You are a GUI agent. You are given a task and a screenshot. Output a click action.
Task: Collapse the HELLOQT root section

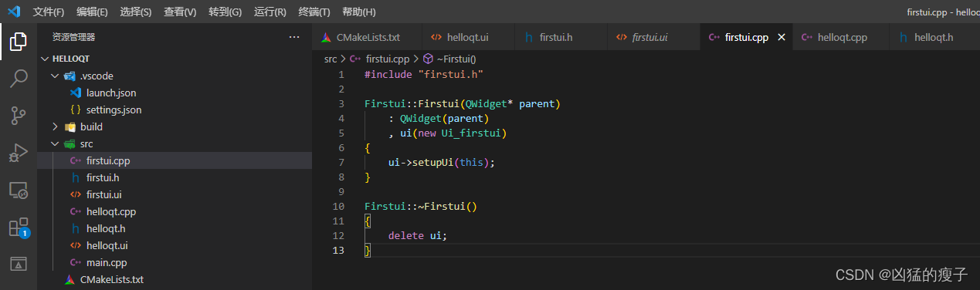(x=44, y=59)
